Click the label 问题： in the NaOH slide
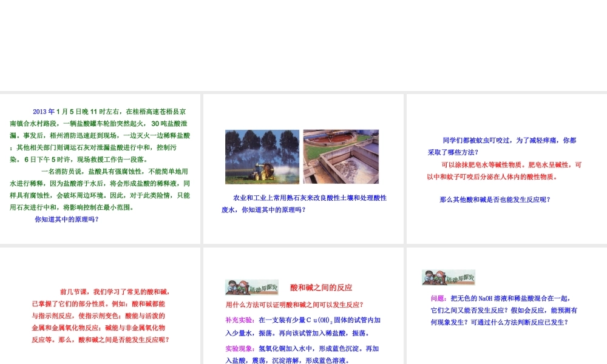 click(x=439, y=298)
